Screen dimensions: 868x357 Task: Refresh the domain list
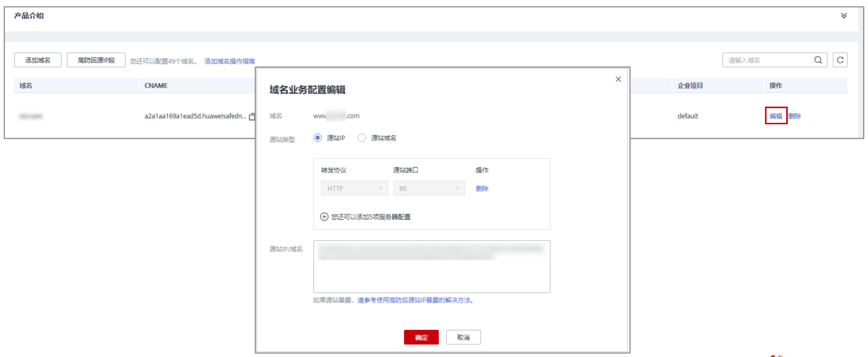[x=840, y=60]
